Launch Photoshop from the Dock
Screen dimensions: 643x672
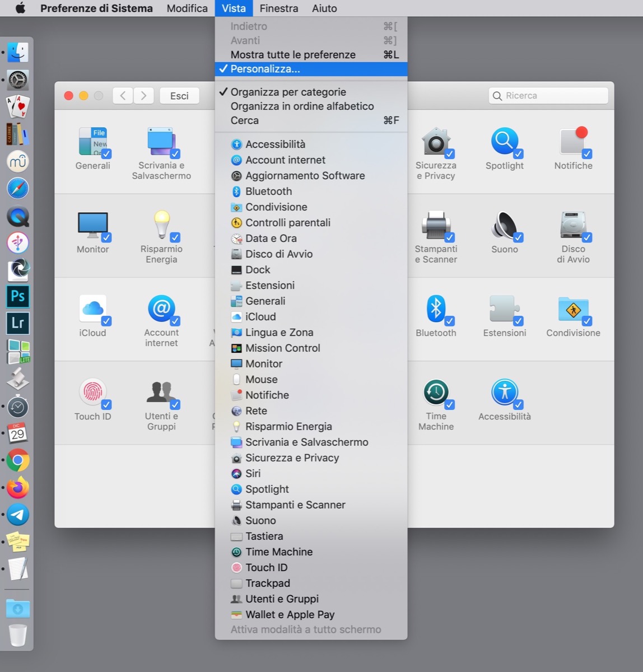[18, 296]
